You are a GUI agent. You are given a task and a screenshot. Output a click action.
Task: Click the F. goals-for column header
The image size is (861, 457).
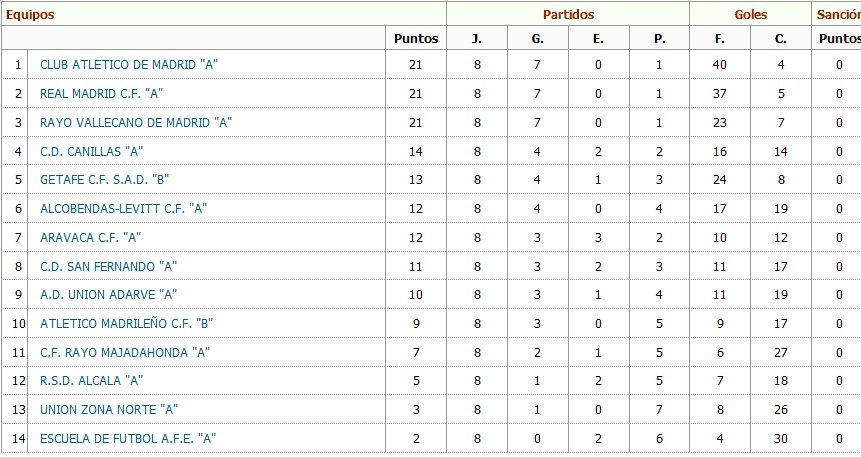pos(720,39)
